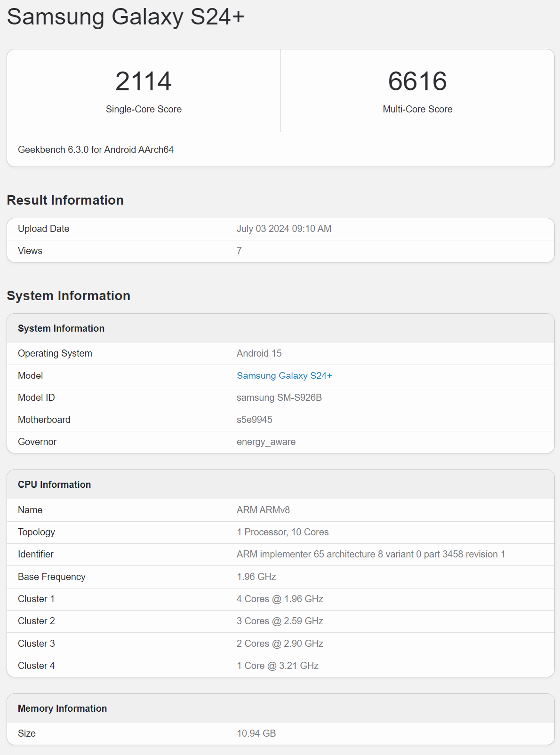
Task: Click the Motherboard value s5e9945
Action: tap(254, 420)
